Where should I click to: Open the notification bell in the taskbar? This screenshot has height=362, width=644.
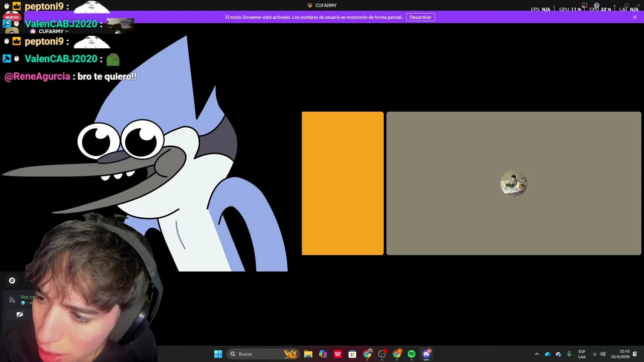tap(635, 354)
